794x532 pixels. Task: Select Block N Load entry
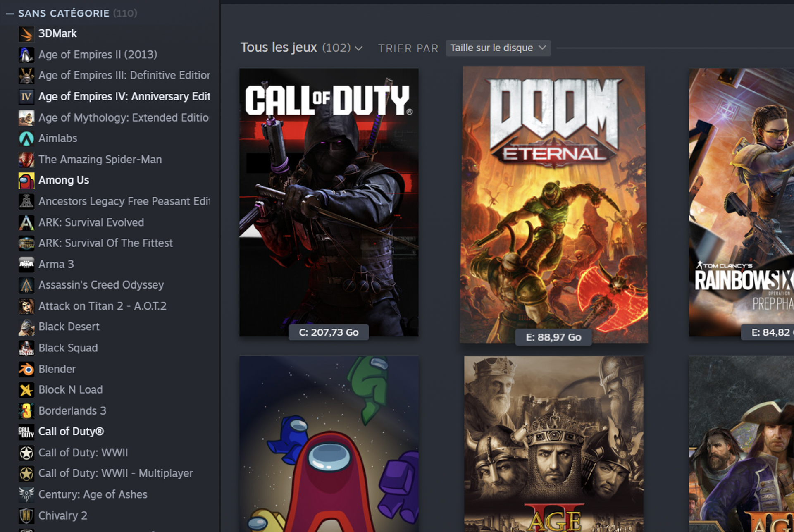[x=71, y=389]
